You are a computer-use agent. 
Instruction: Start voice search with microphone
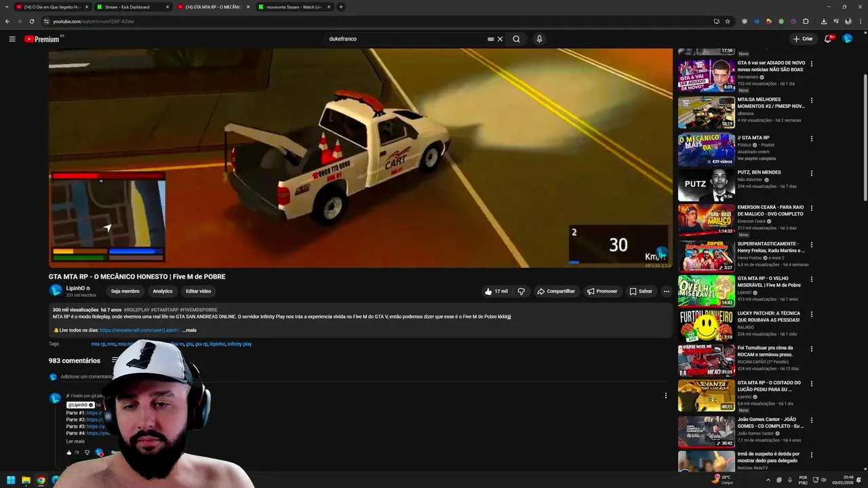[539, 39]
